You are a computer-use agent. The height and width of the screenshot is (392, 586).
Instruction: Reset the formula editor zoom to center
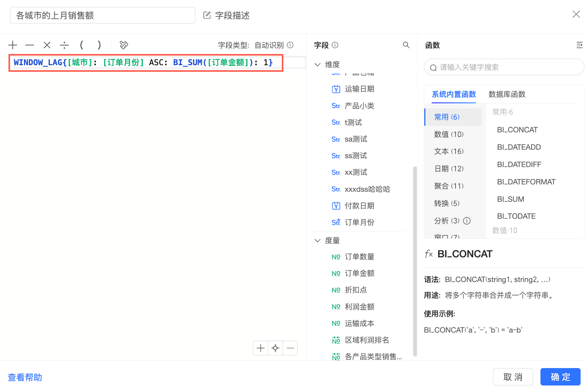(275, 348)
